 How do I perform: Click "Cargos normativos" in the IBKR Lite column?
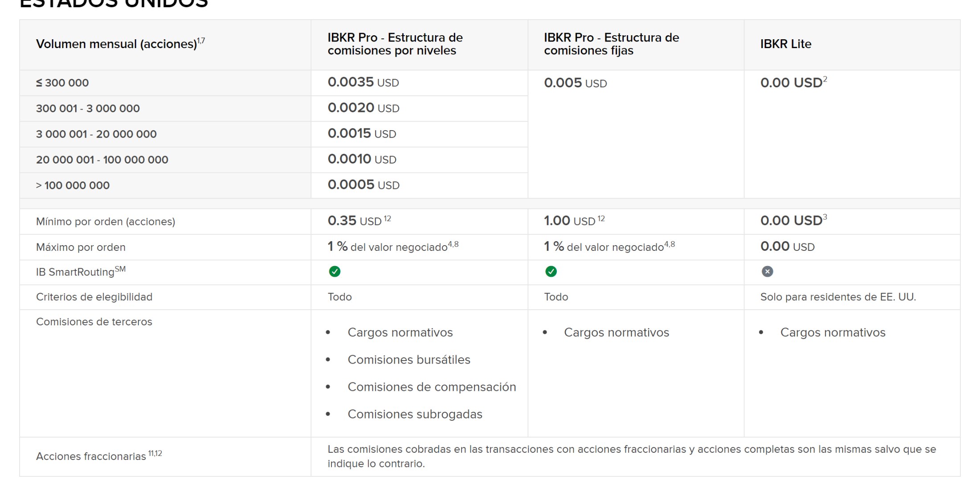tap(833, 332)
